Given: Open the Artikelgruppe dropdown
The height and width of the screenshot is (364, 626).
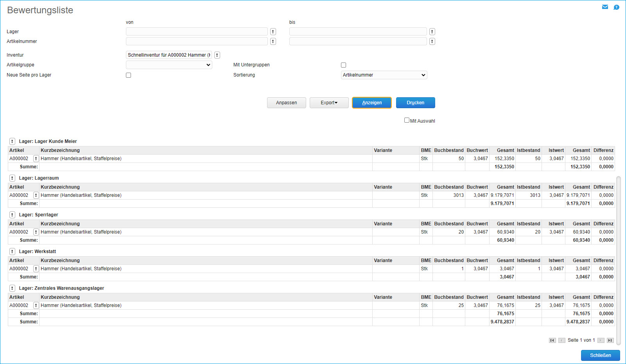Looking at the screenshot, I should [x=169, y=65].
